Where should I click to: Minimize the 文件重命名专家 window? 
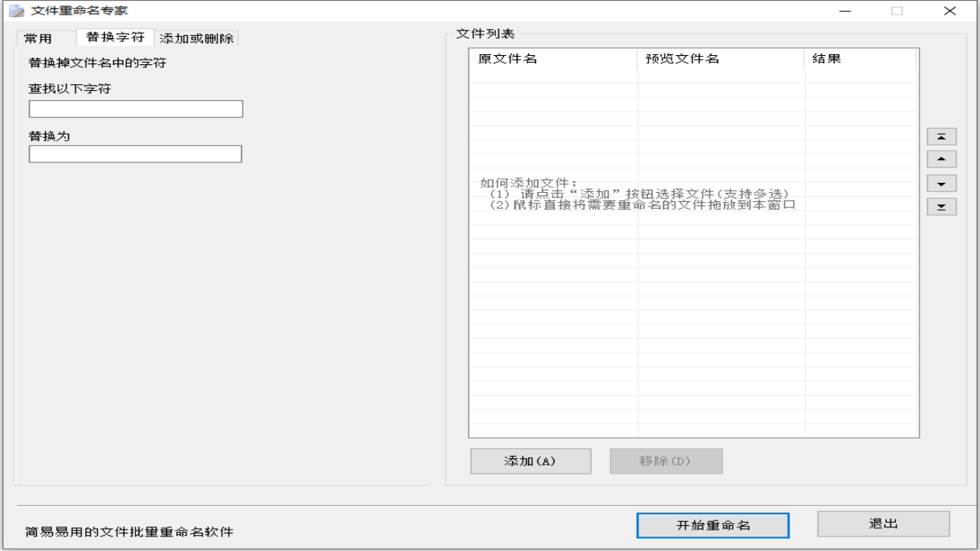point(845,11)
